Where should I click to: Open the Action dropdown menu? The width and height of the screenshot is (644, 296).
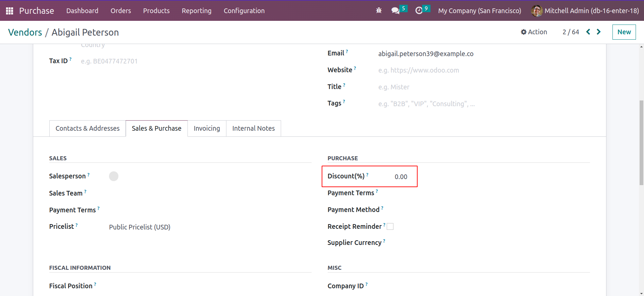(534, 32)
